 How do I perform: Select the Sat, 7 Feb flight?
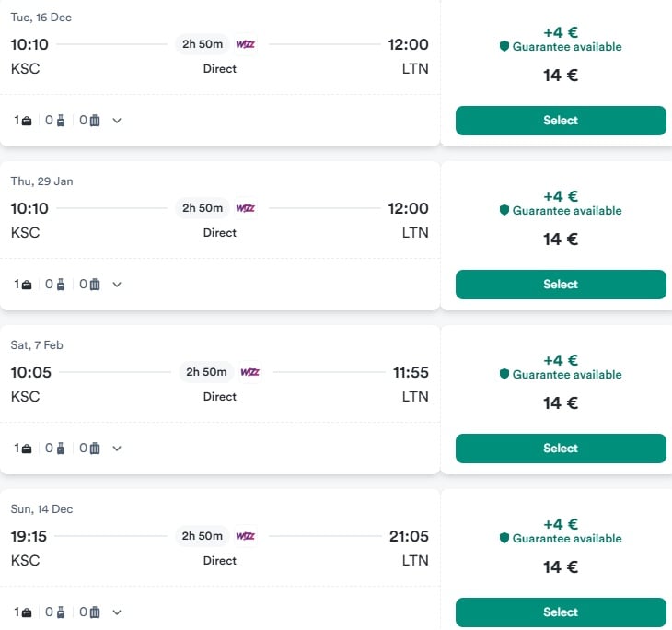click(x=560, y=449)
